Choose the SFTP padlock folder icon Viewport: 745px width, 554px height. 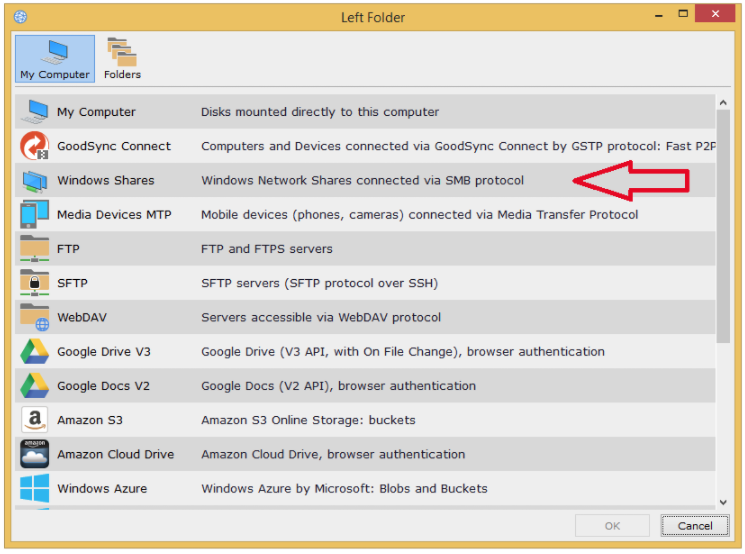point(34,283)
